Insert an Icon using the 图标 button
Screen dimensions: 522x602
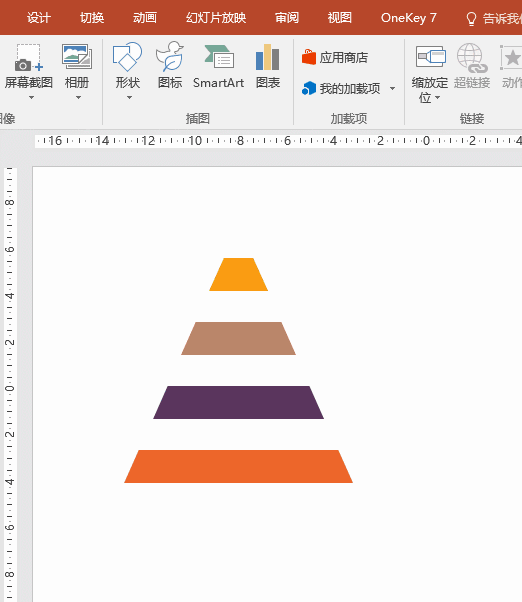[170, 56]
